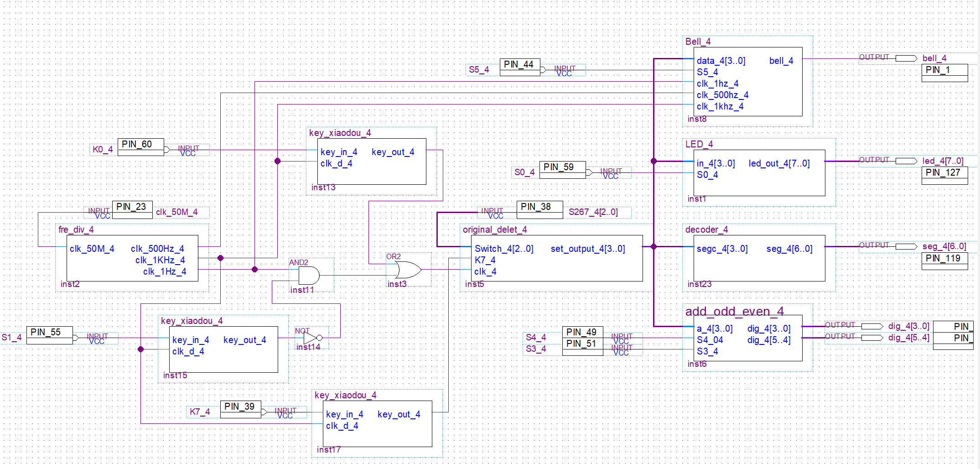
Task: Click the led_4[7..0] output pin symbol
Action: point(906,161)
